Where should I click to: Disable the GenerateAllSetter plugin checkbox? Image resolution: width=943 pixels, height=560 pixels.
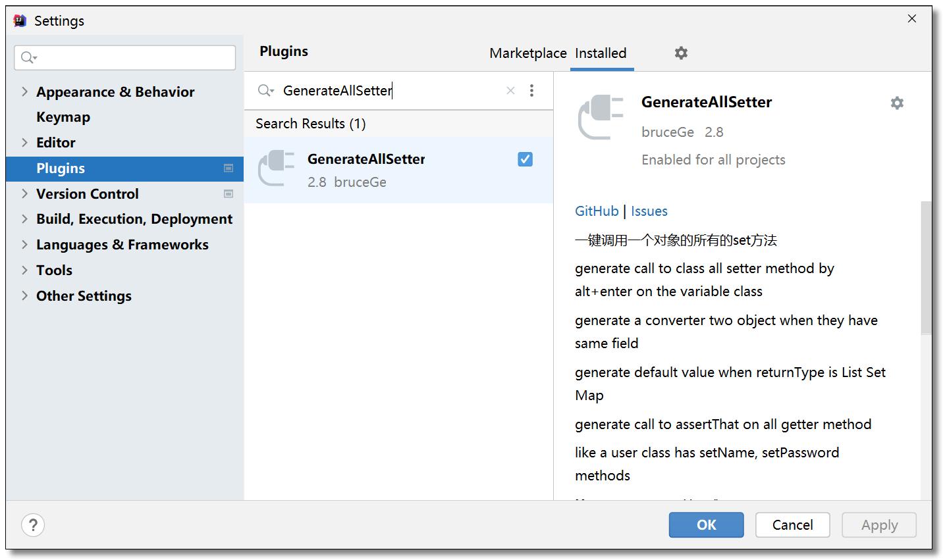pos(525,159)
